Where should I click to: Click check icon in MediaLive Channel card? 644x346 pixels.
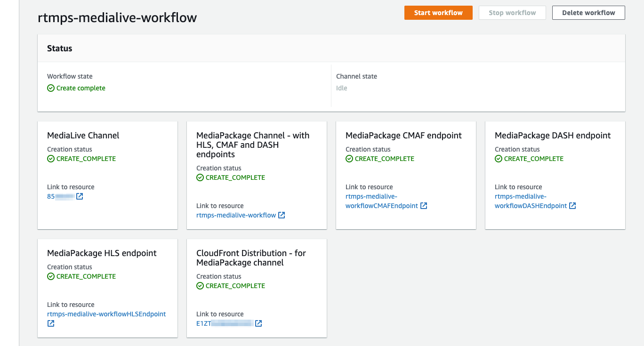[51, 159]
